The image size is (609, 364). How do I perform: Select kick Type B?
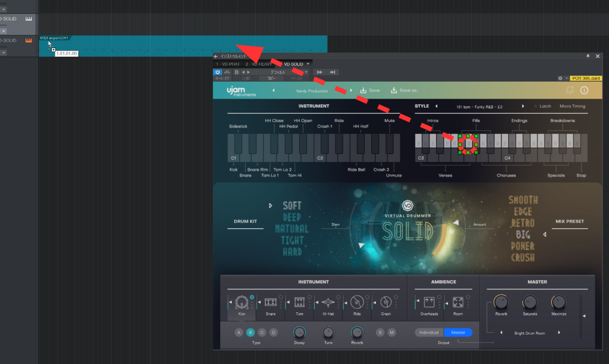click(250, 332)
